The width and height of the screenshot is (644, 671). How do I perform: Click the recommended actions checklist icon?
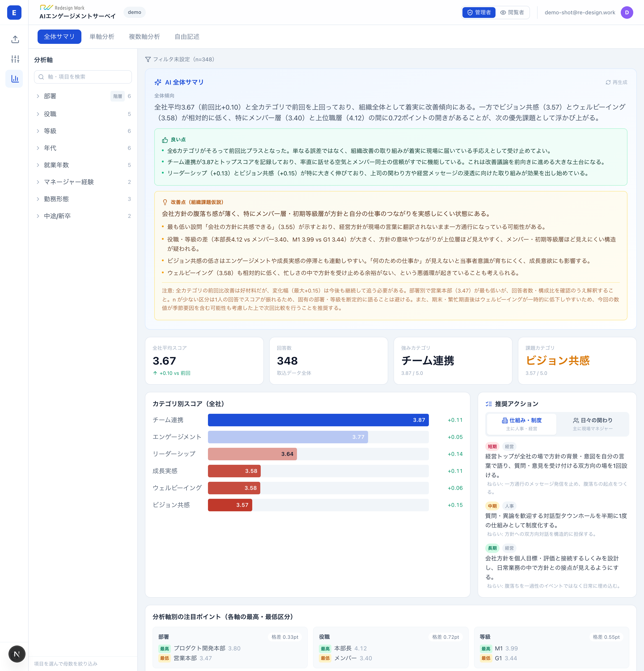[x=489, y=404]
